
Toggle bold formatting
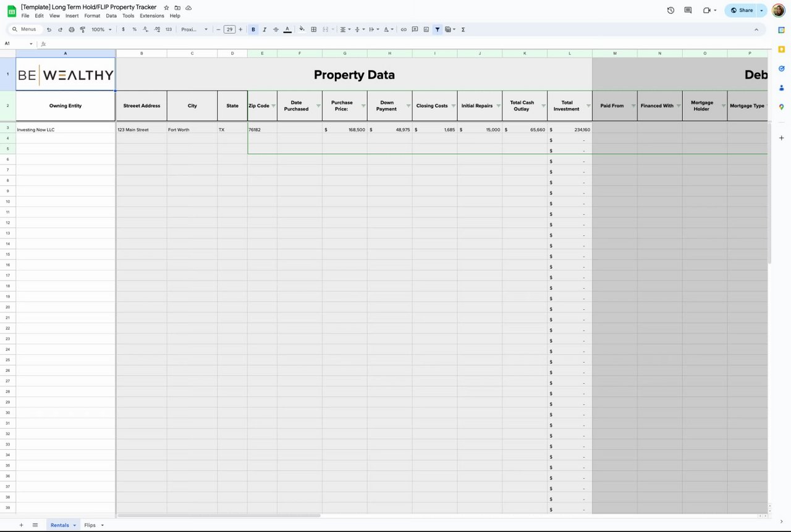point(253,30)
